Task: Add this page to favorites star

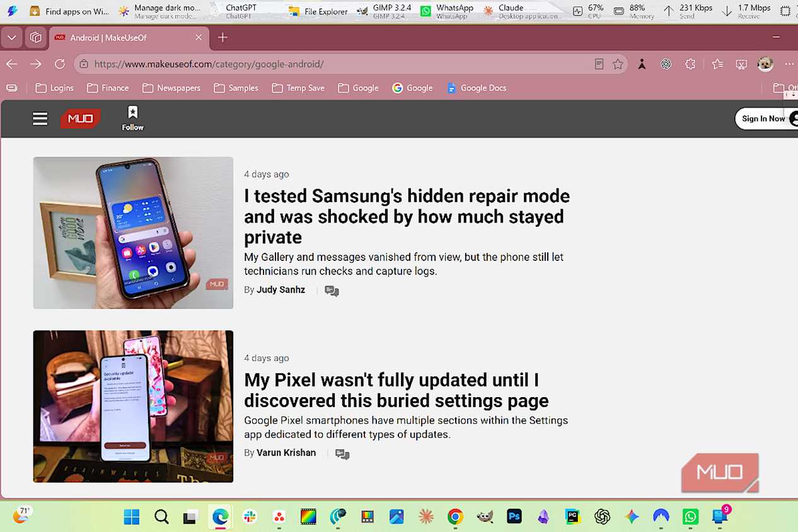Action: click(618, 64)
